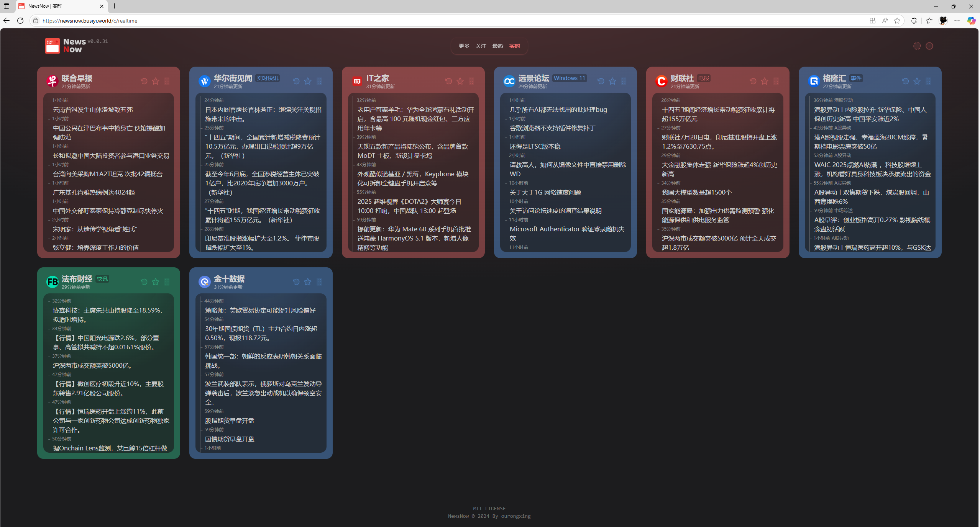
Task: Star the 法布财经 source as favorite
Action: pyautogui.click(x=156, y=282)
